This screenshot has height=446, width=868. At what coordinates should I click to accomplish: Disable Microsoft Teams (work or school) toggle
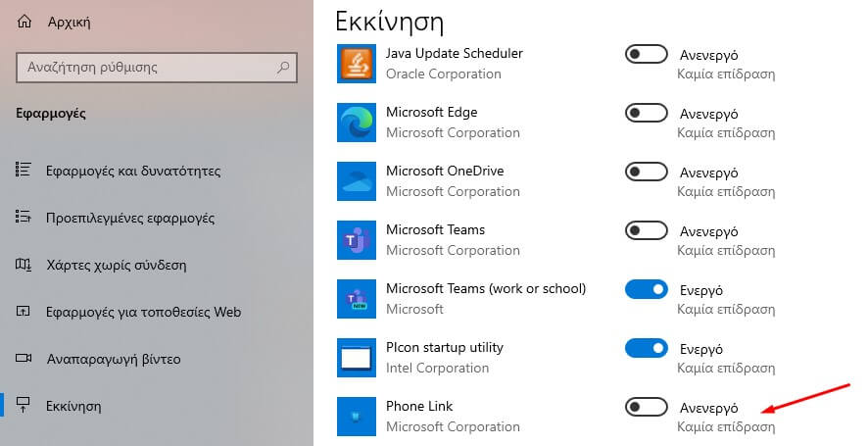pos(646,290)
